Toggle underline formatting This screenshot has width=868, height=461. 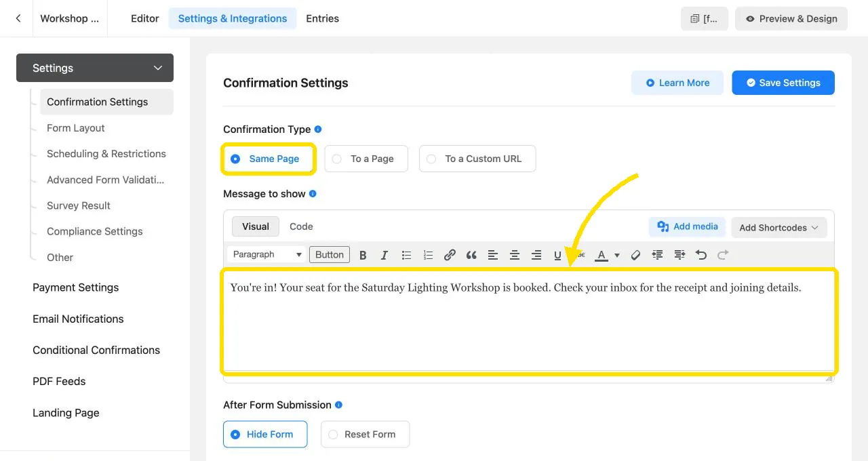tap(557, 255)
